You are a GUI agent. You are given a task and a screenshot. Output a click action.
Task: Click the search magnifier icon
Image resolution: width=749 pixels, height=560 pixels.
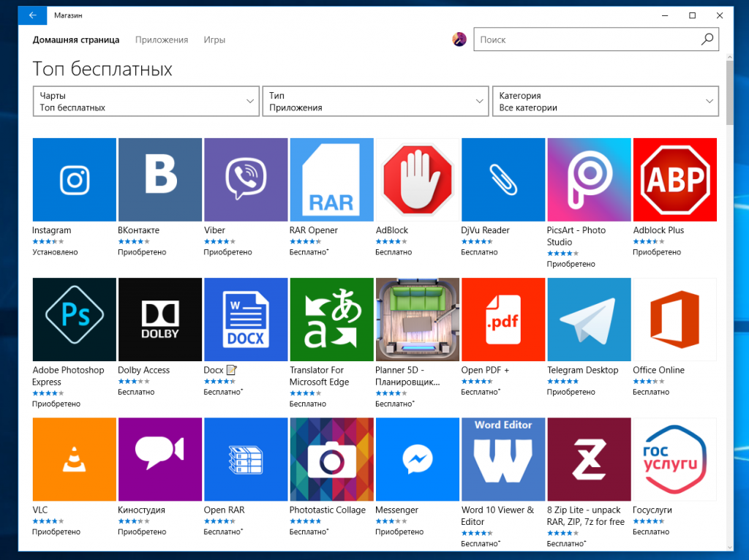pyautogui.click(x=707, y=39)
